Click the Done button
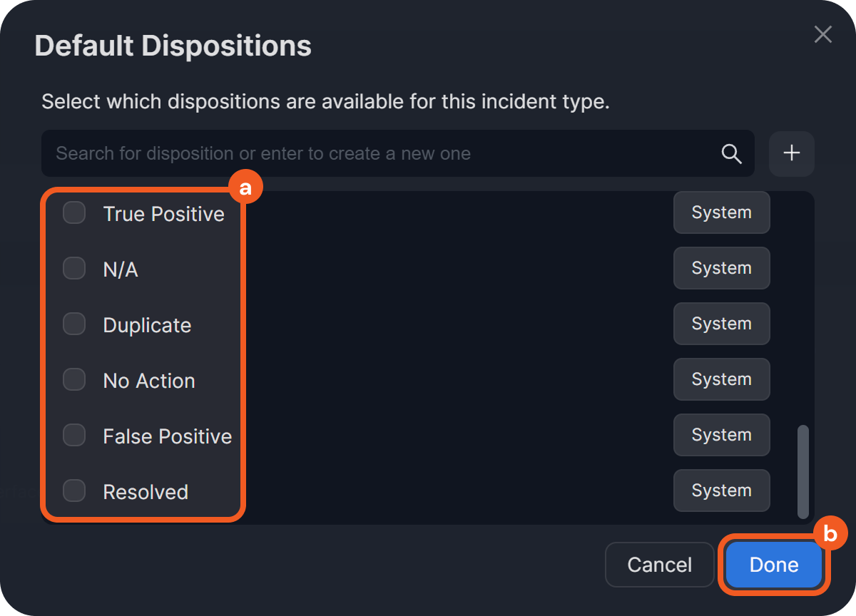Screen dimensions: 856x616 coord(774,565)
